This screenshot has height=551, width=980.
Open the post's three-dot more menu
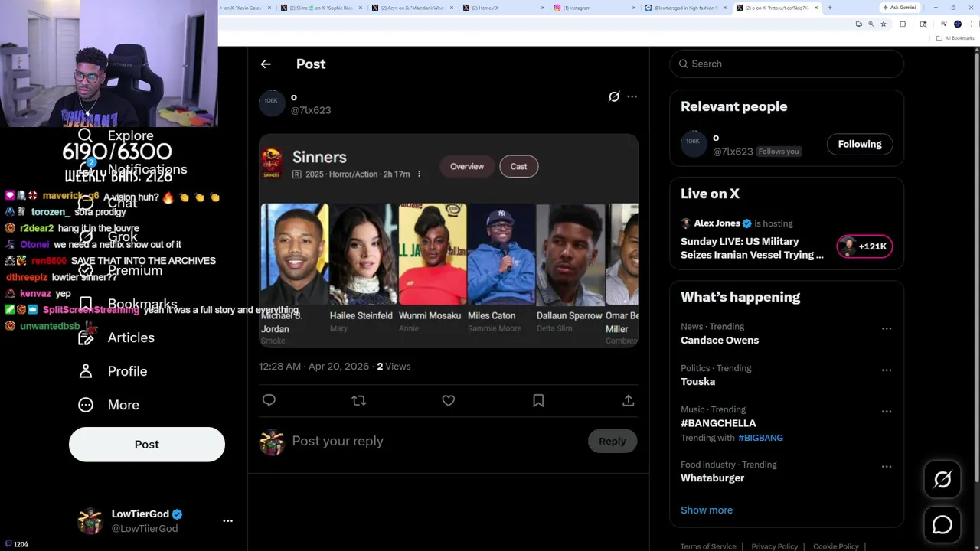632,96
